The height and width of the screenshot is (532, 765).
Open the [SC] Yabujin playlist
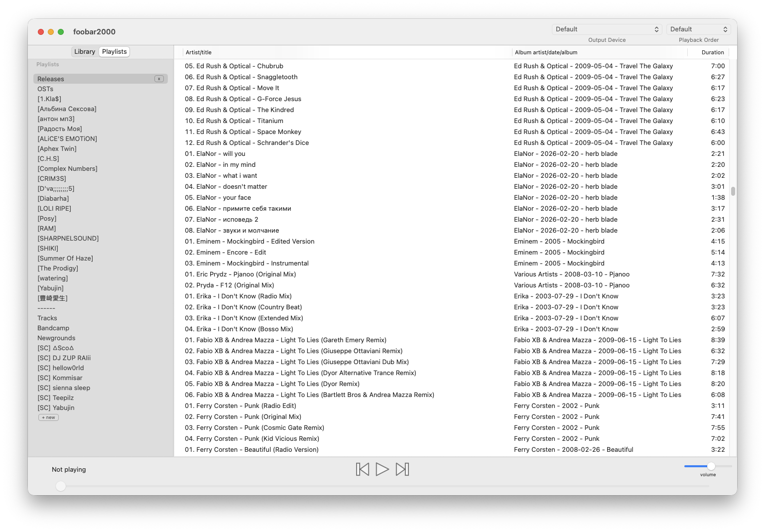pyautogui.click(x=100, y=407)
